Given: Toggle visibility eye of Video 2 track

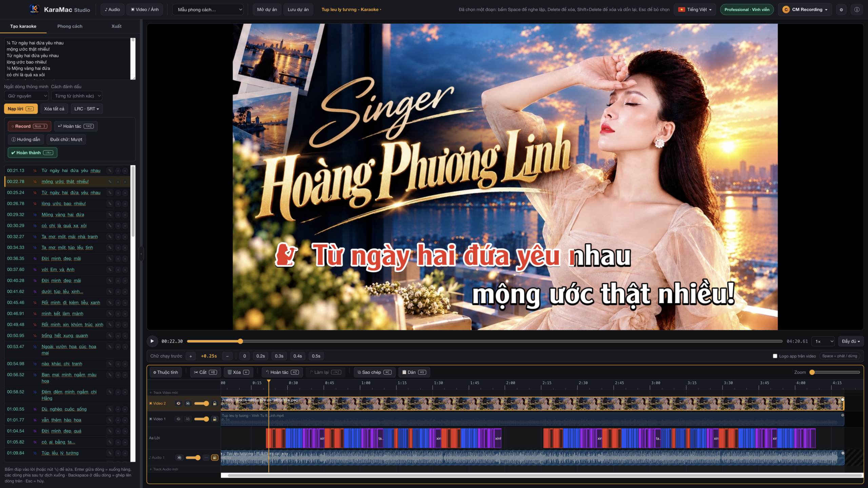Looking at the screenshot, I should (x=178, y=403).
